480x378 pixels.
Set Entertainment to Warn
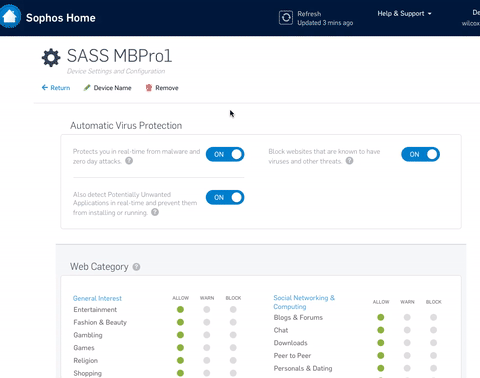click(x=207, y=309)
